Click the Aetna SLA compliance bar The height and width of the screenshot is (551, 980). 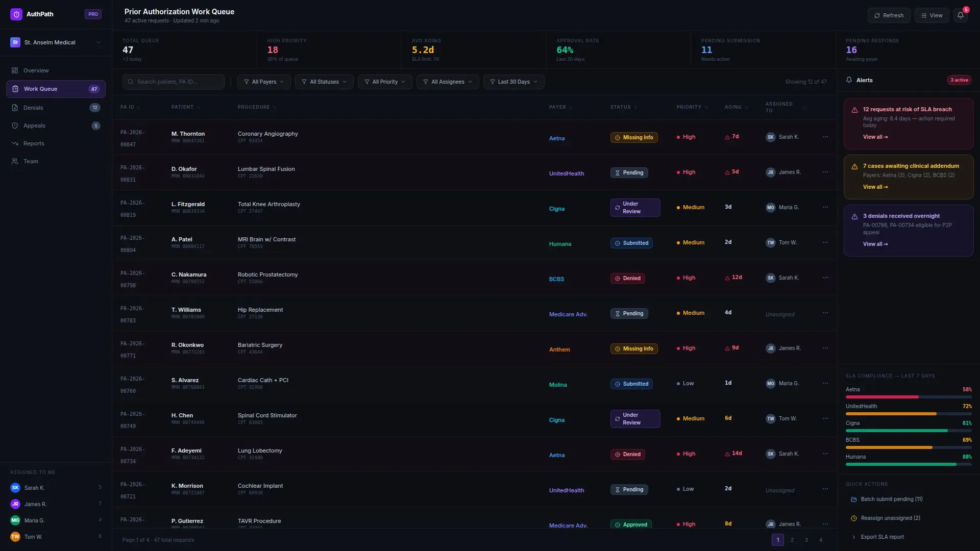click(908, 396)
